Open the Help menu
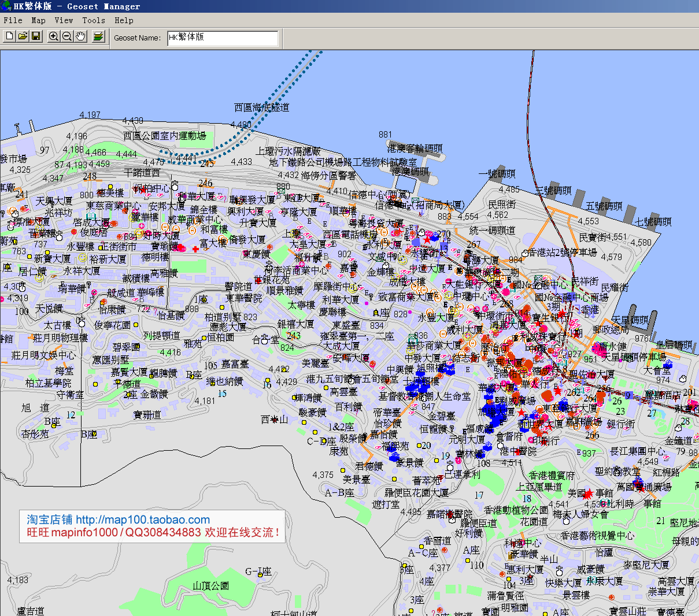 [x=124, y=20]
